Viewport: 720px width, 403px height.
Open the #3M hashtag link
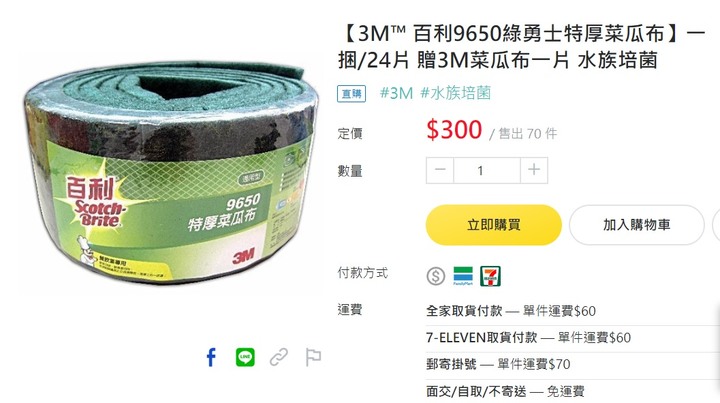point(397,93)
